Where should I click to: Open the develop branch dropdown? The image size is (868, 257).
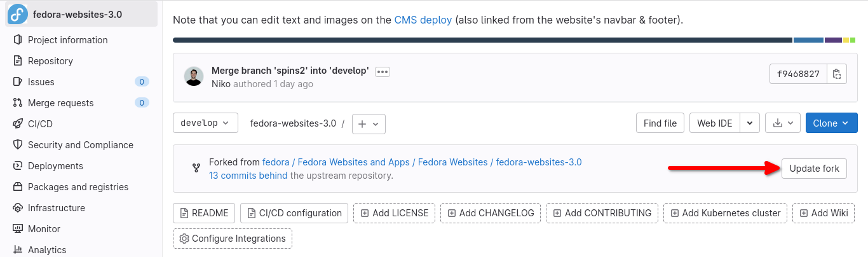tap(205, 123)
